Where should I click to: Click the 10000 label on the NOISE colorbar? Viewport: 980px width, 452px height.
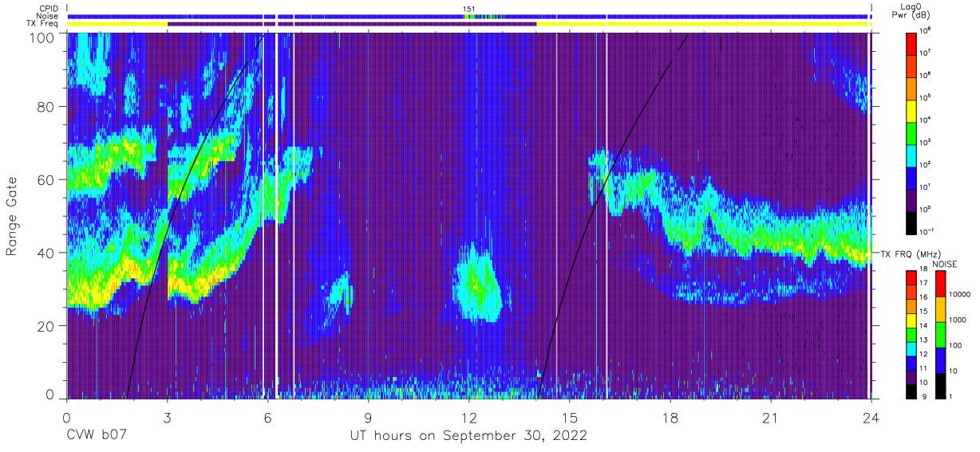958,296
